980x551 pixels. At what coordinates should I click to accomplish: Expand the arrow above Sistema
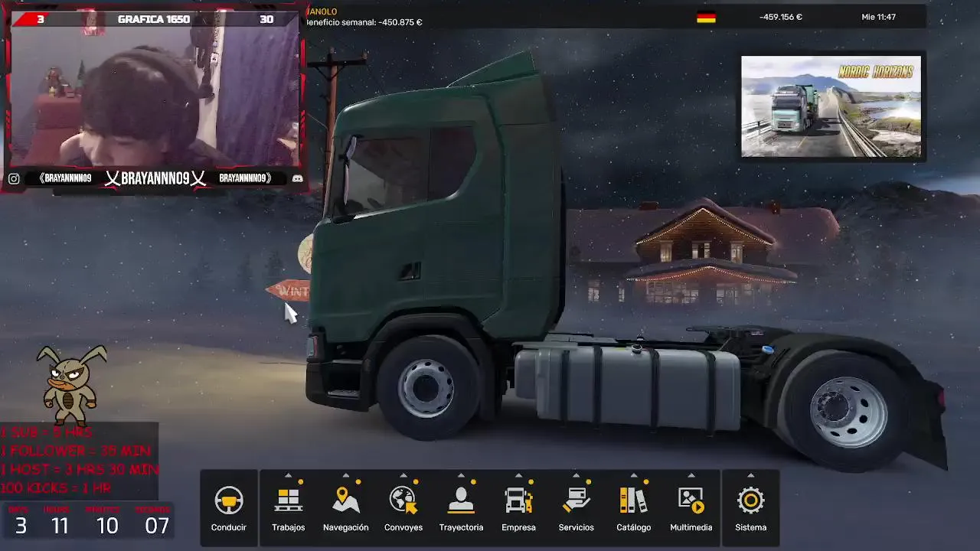coord(750,475)
